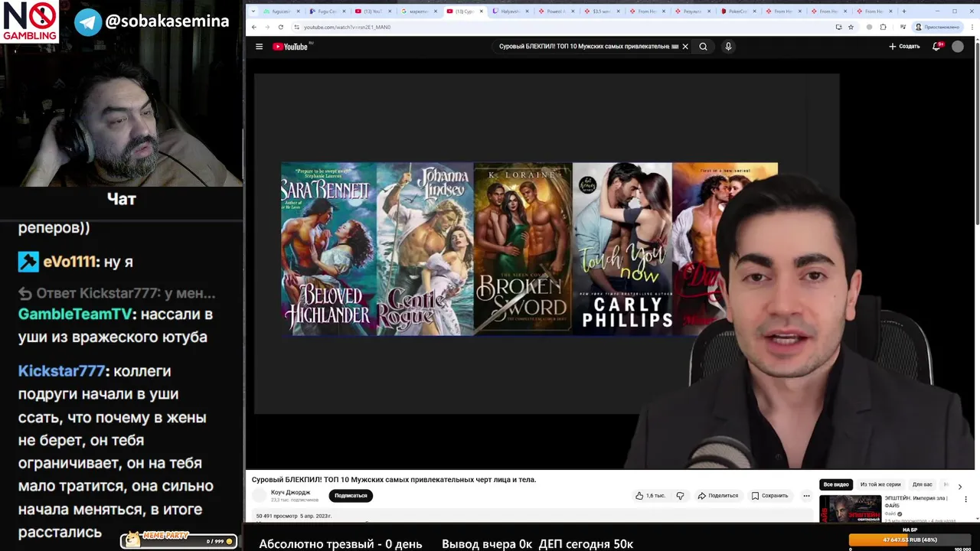Click the @sobakasemina handle text
This screenshot has height=551, width=980.
coord(167,21)
